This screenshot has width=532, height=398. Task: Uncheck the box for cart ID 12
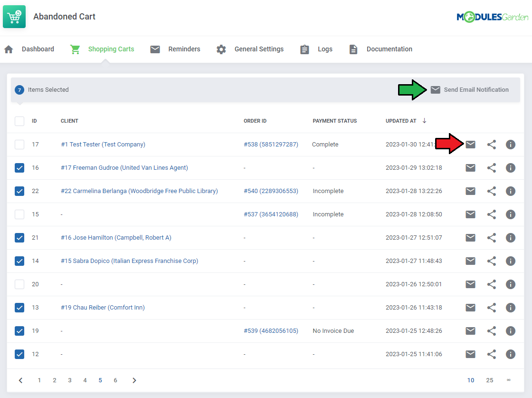(x=19, y=354)
